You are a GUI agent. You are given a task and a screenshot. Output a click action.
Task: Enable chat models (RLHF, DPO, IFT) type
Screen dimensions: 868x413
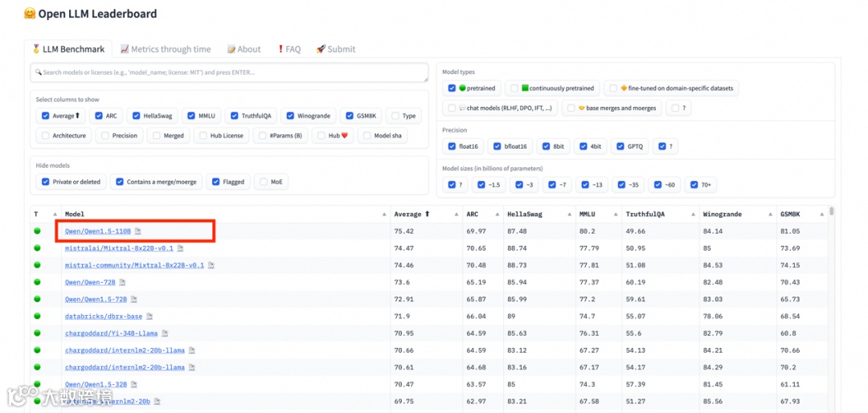tap(452, 108)
